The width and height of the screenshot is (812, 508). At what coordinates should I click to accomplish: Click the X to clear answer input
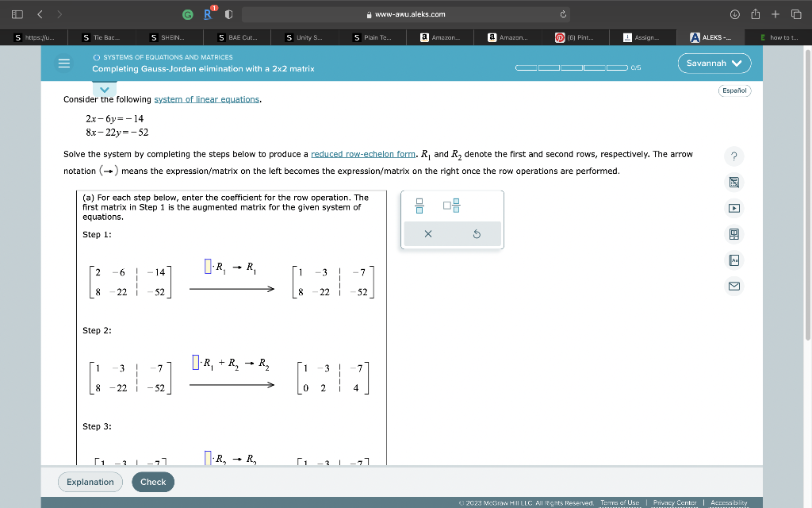[x=428, y=233]
